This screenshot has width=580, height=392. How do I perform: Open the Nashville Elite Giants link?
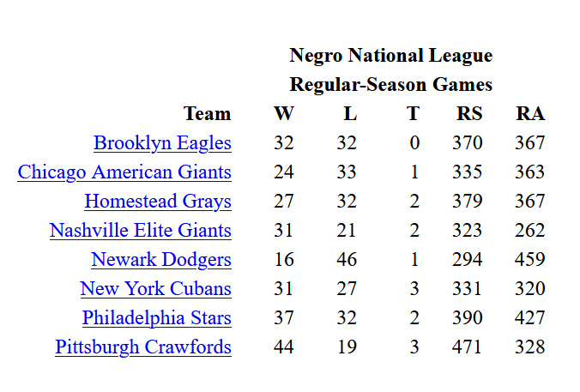pos(141,230)
